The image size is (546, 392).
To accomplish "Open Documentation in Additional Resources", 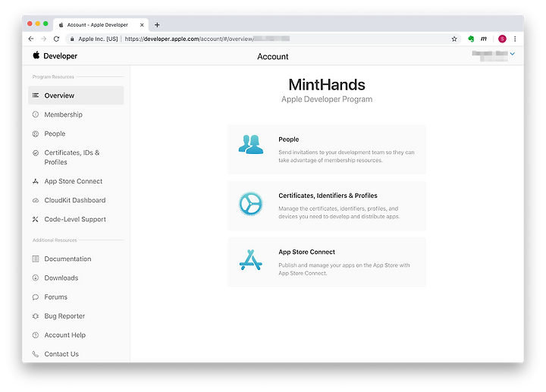I will (x=67, y=259).
